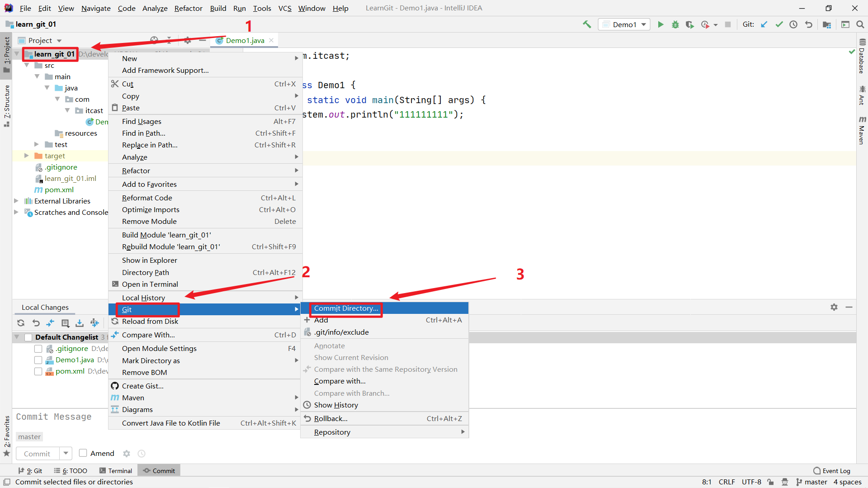Expand the test folder
This screenshot has height=488, width=868.
[x=37, y=144]
